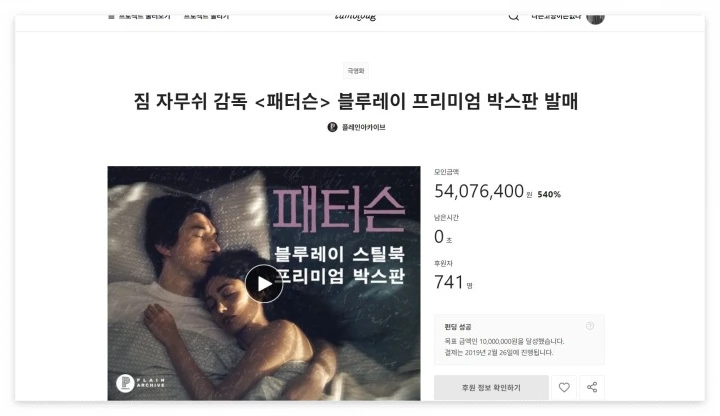Open the search magnifier icon
Image resolution: width=720 pixels, height=416 pixels.
[513, 17]
